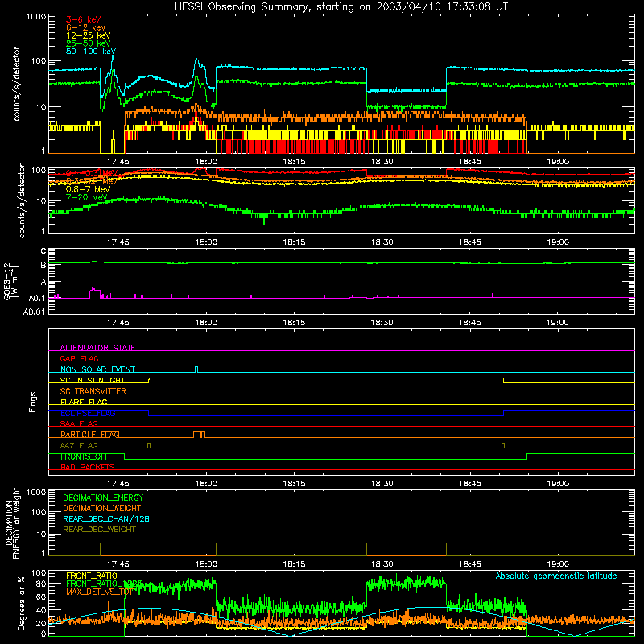Click the 'DECIMATION_ENERGY' legend label

pyautogui.click(x=103, y=497)
